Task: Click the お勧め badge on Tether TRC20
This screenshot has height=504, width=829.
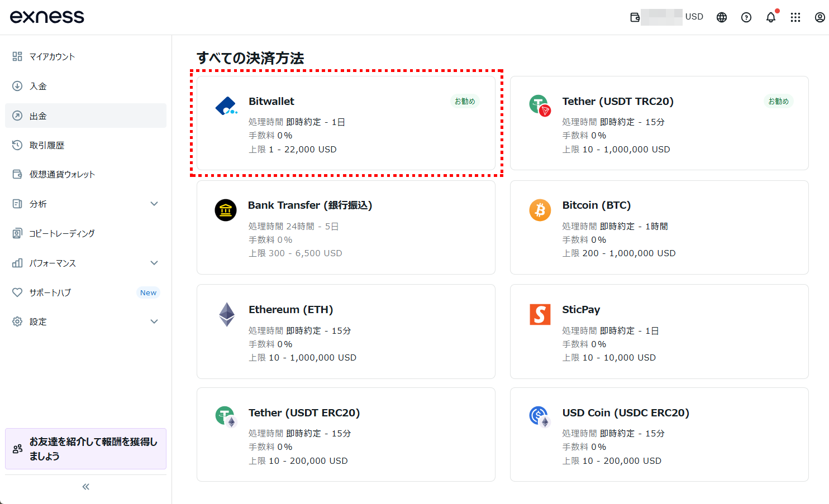Action: pyautogui.click(x=779, y=101)
